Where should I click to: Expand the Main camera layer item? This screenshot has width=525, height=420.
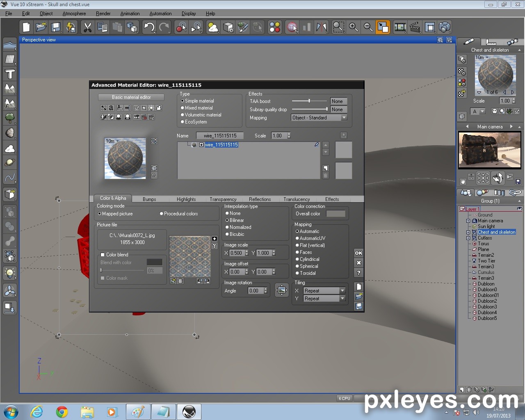468,221
